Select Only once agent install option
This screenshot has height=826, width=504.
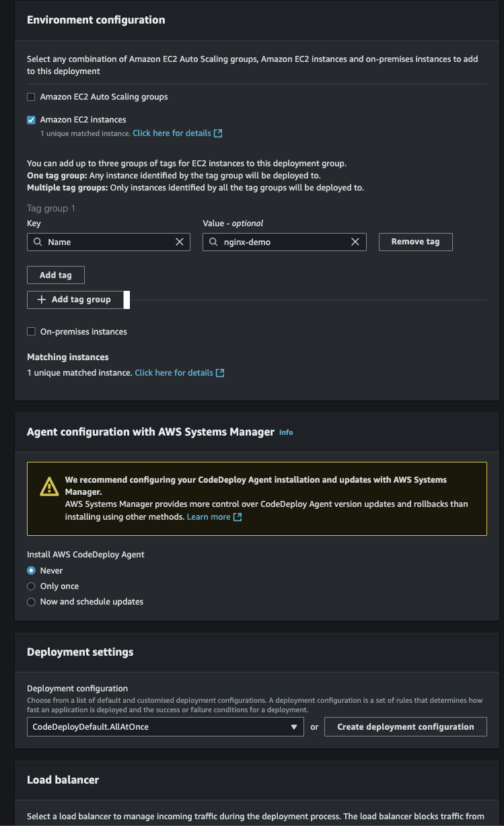[x=31, y=586]
